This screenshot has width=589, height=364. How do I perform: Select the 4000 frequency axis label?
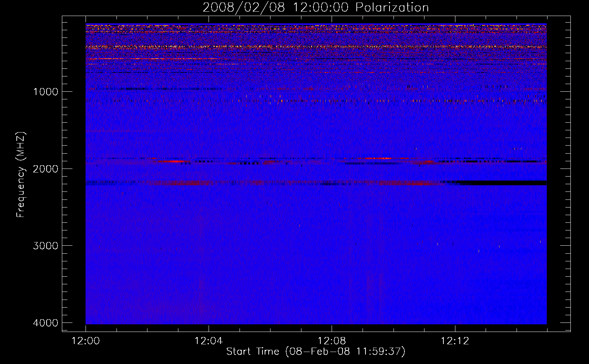pos(46,323)
